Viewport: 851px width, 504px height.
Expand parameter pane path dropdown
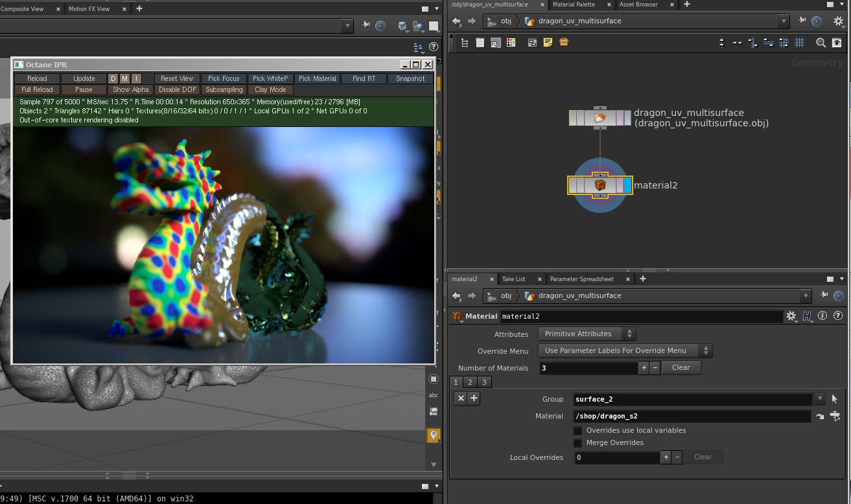point(806,296)
